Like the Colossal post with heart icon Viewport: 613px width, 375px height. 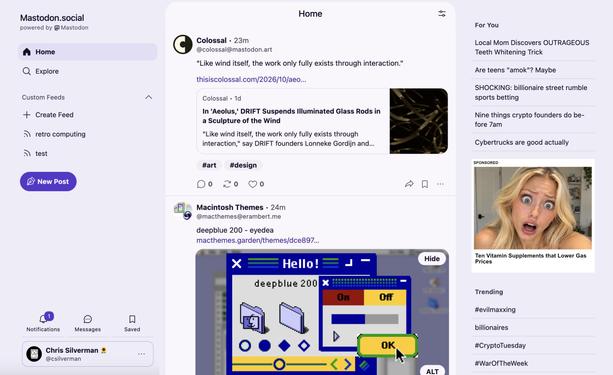tap(253, 184)
